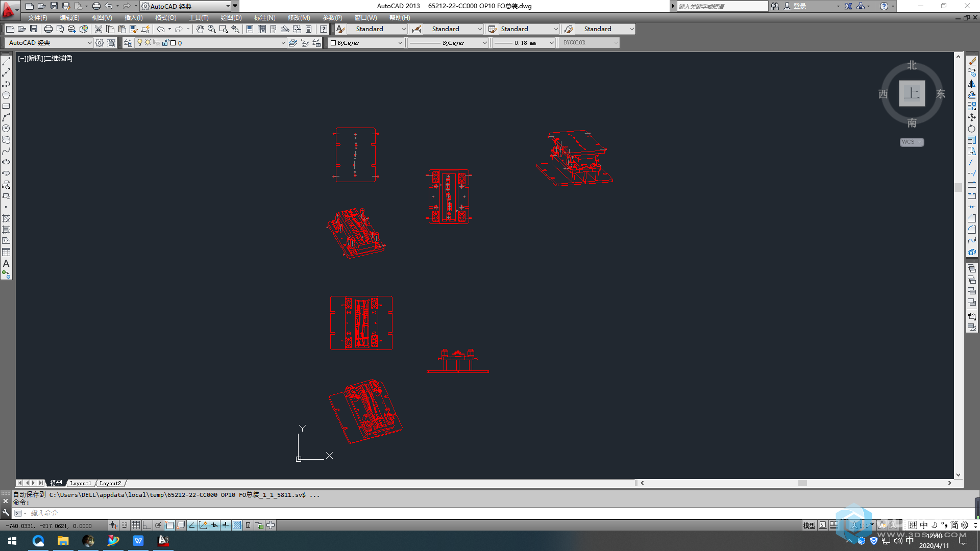Screen dimensions: 980x551
Task: Toggle Ortho mode in status bar
Action: tap(147, 525)
